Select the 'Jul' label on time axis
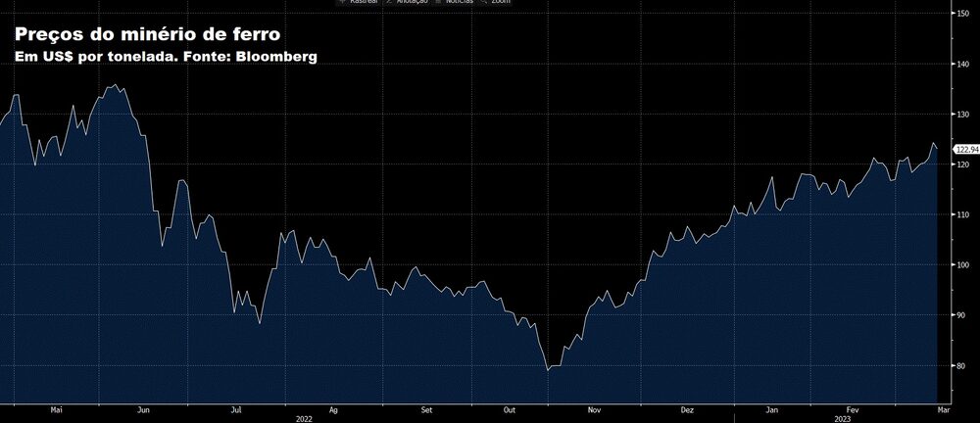Image resolution: width=980 pixels, height=423 pixels. [x=236, y=409]
